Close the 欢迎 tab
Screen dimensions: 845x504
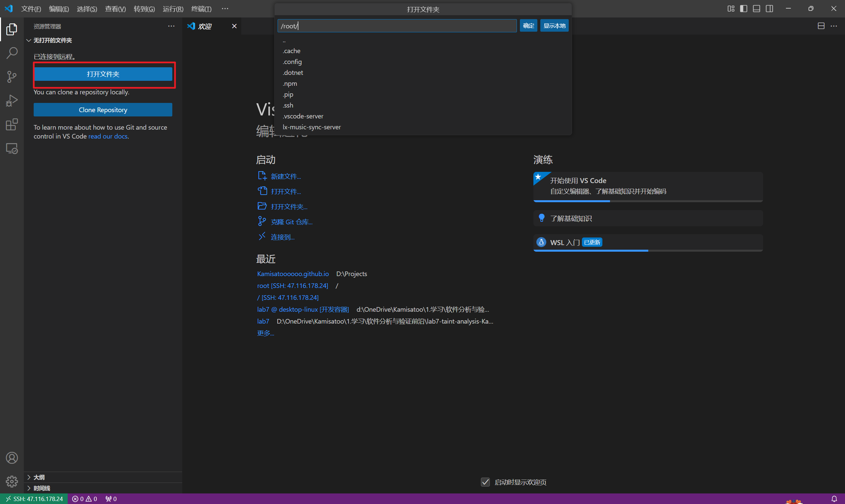(234, 26)
